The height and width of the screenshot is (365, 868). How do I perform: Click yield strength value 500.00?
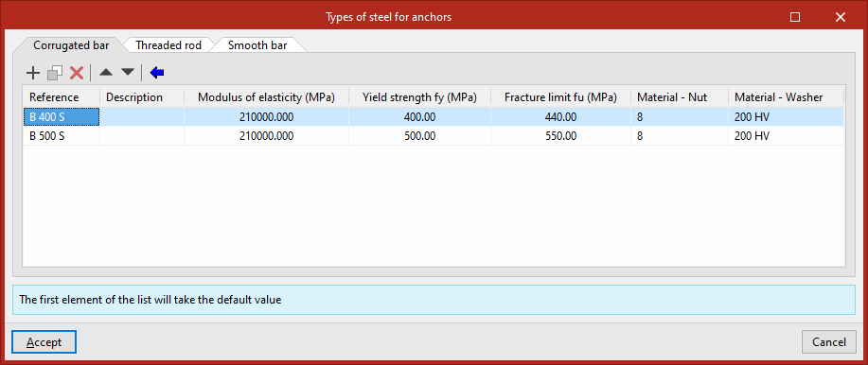[x=419, y=135]
